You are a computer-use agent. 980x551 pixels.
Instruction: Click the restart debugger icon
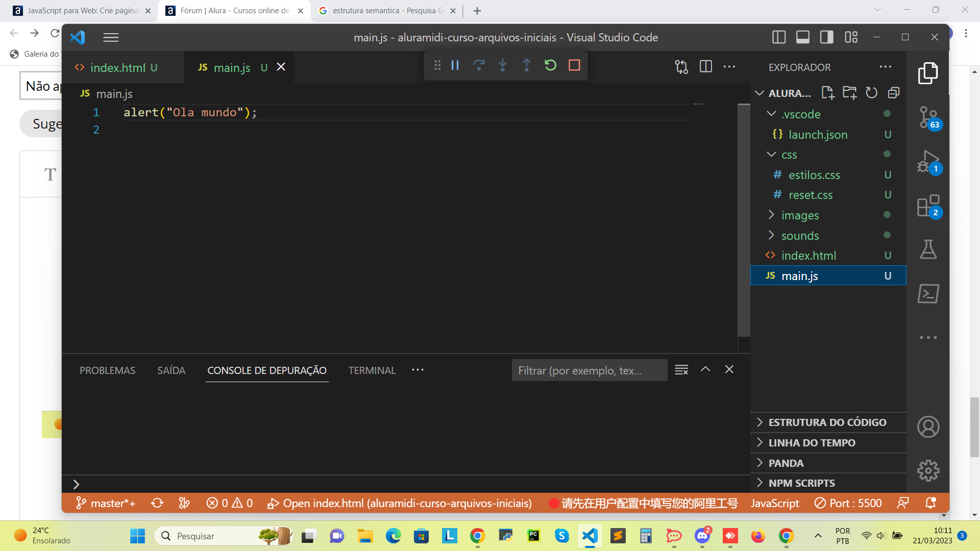tap(551, 65)
